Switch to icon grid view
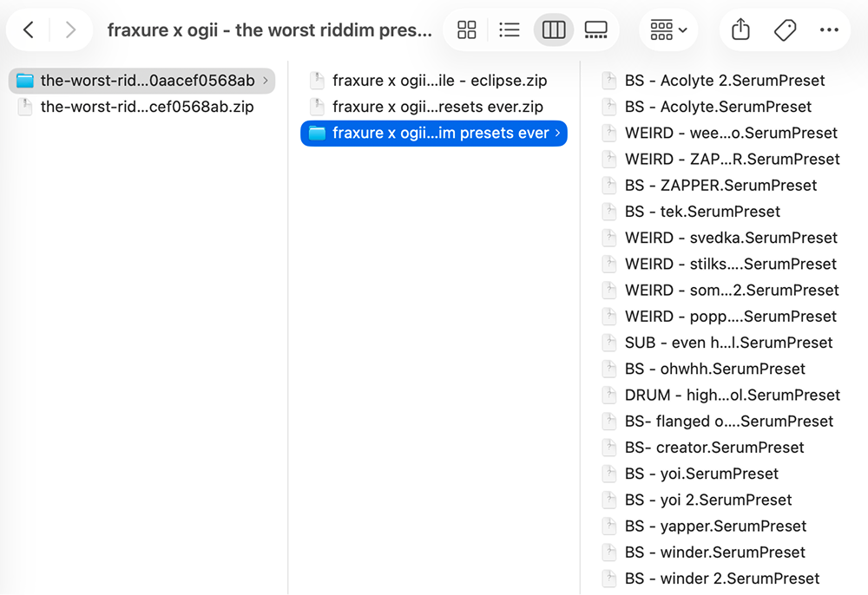This screenshot has width=868, height=595. (x=467, y=29)
